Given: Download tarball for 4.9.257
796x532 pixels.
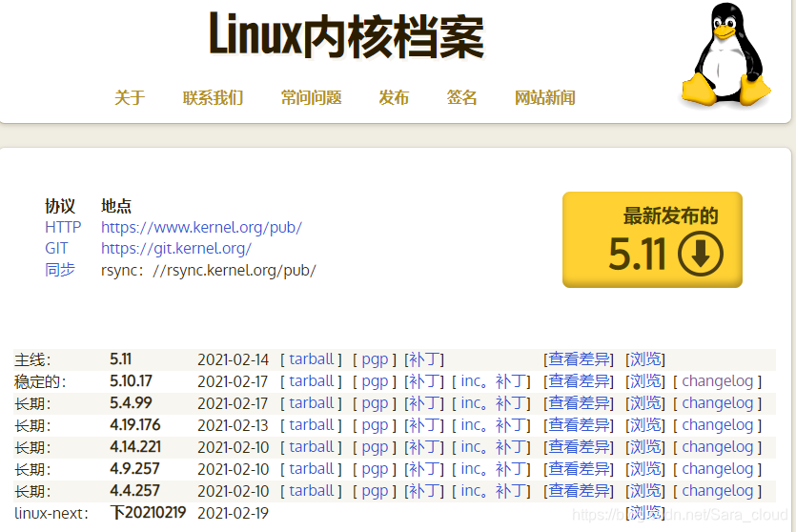Looking at the screenshot, I should click(311, 468).
